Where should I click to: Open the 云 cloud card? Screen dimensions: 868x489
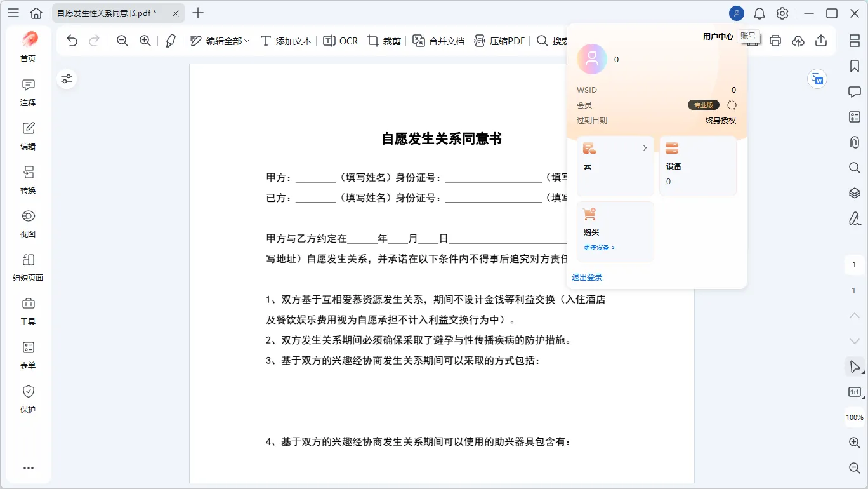tap(615, 166)
